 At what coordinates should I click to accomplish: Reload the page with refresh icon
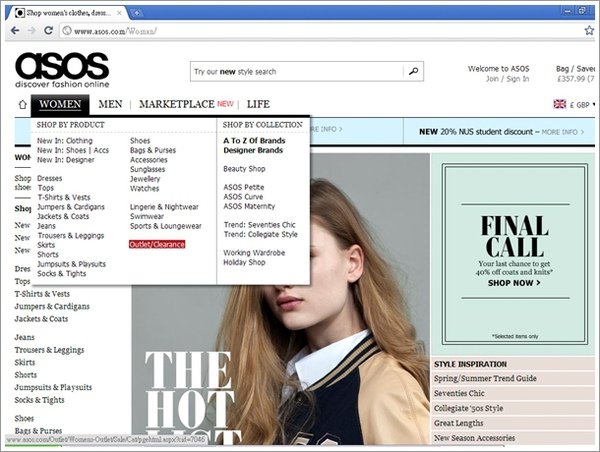pos(48,30)
